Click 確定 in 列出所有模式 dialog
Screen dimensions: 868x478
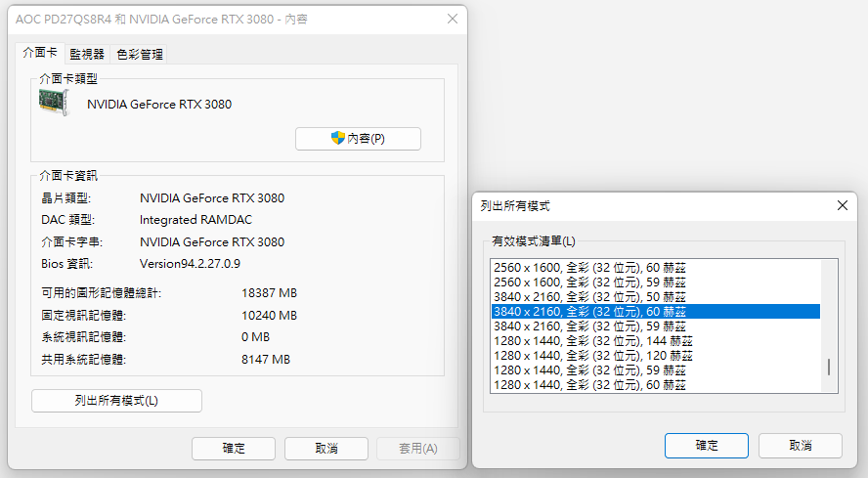[707, 446]
